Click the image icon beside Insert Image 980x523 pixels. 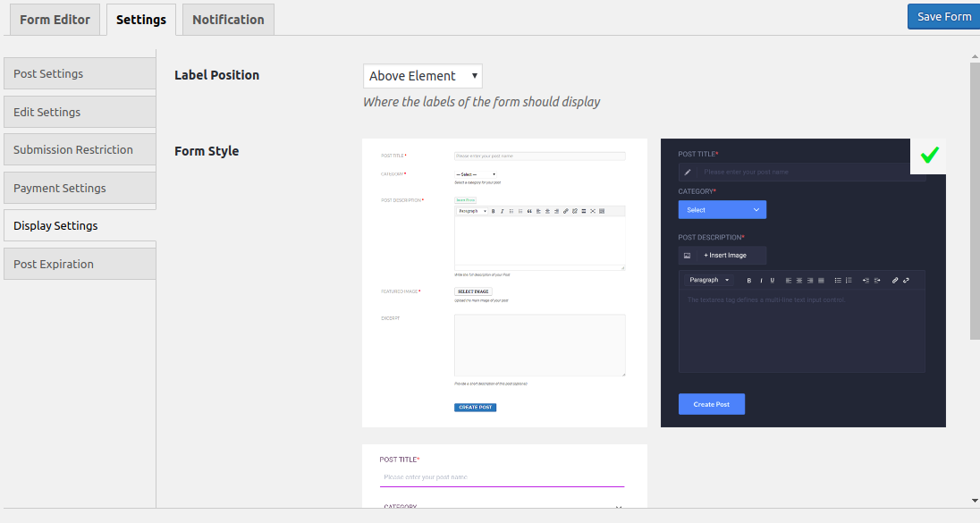(x=687, y=256)
